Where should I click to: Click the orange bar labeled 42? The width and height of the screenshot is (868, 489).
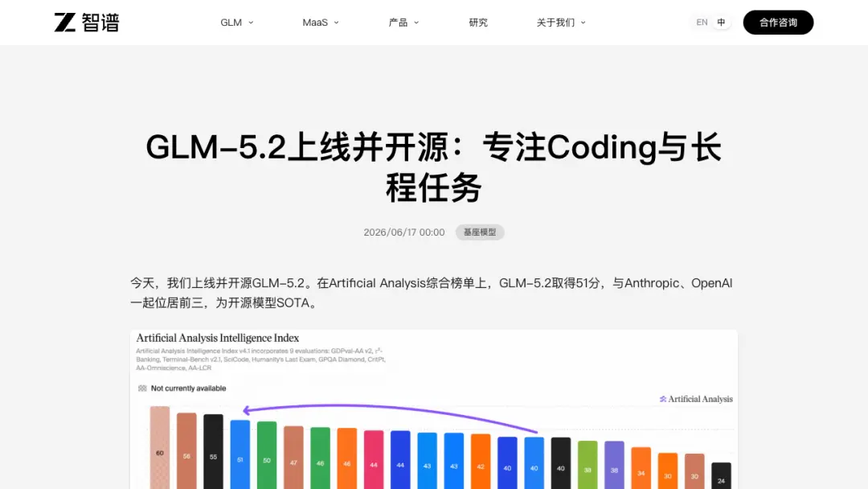click(481, 462)
